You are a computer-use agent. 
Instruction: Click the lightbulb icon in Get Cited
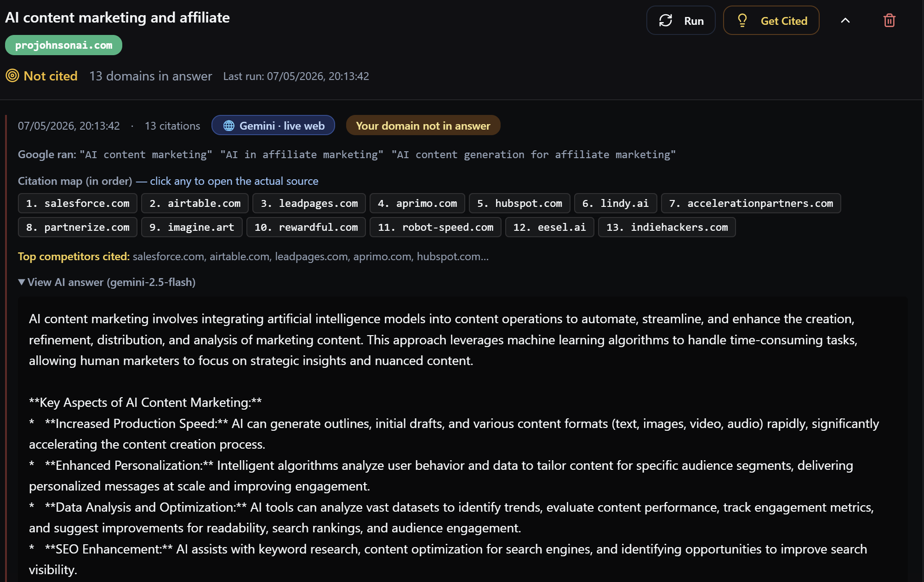coord(742,20)
